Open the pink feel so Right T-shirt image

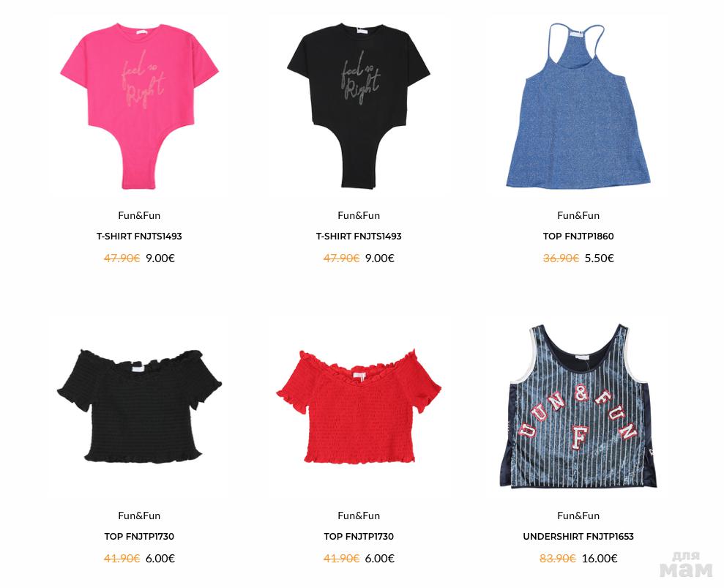click(139, 106)
